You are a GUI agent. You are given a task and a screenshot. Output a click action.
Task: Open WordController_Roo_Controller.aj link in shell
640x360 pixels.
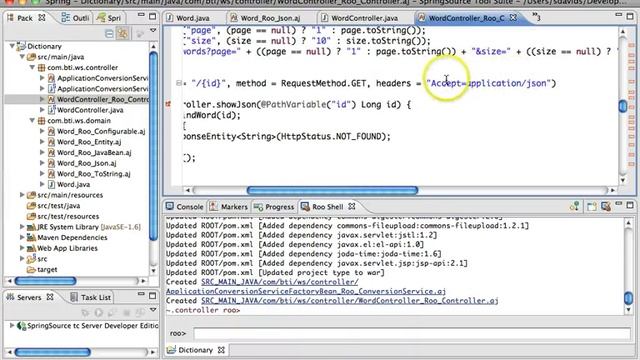tap(350, 300)
